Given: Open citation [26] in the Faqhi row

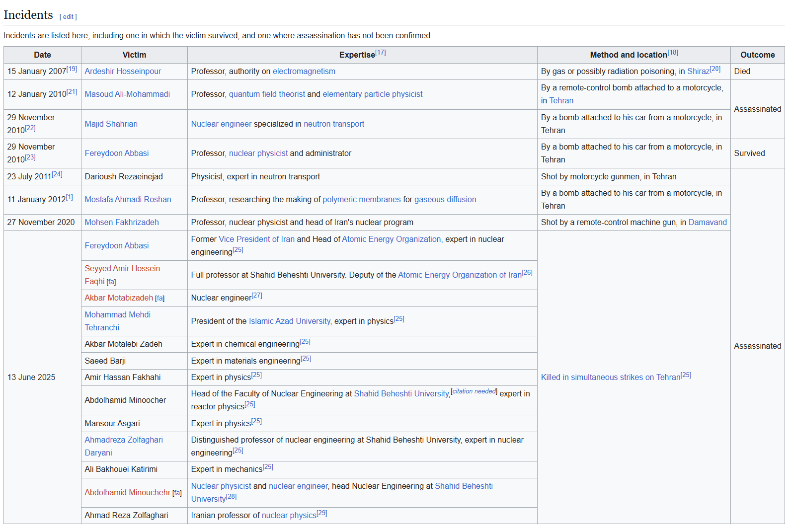Looking at the screenshot, I should (x=527, y=273).
